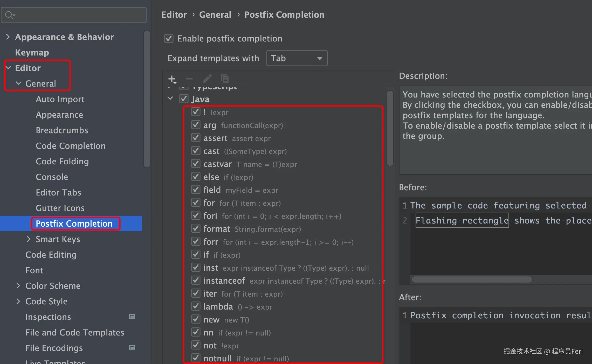Screen dimensions: 592x364
Task: Click the Before preview horizontal scrollbar
Action: [x=472, y=279]
